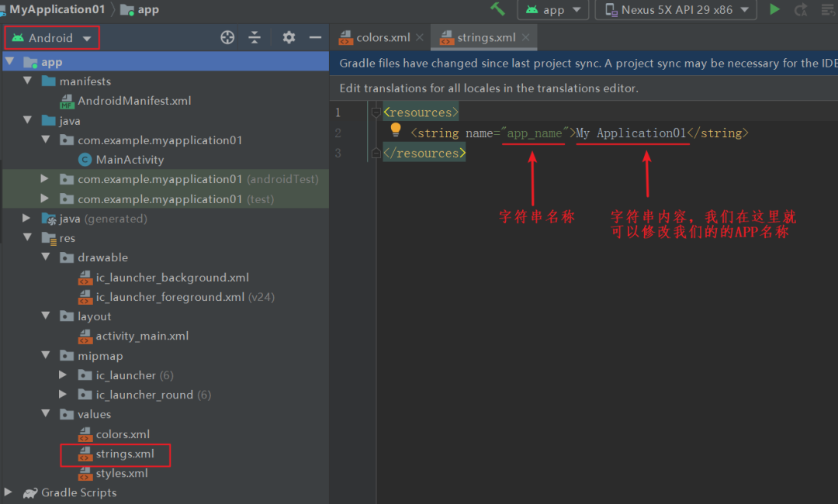Open Nexus 5X API 29 device dropdown

click(676, 9)
